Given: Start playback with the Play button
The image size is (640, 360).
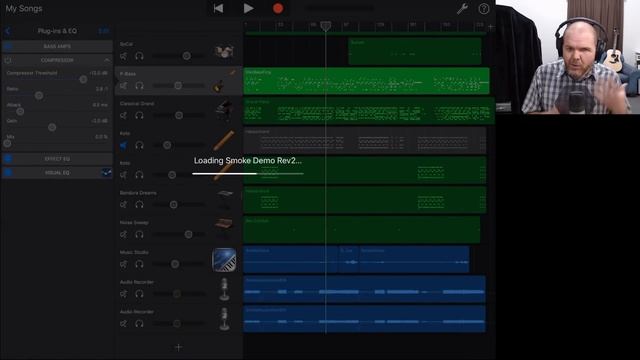Looking at the screenshot, I should 248,8.
